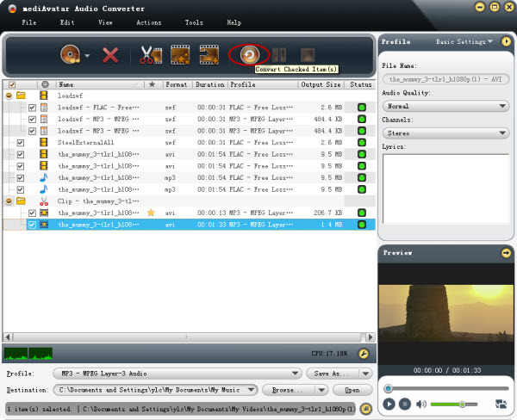Open the Clip scissors tool
The width and height of the screenshot is (517, 420).
click(x=151, y=55)
